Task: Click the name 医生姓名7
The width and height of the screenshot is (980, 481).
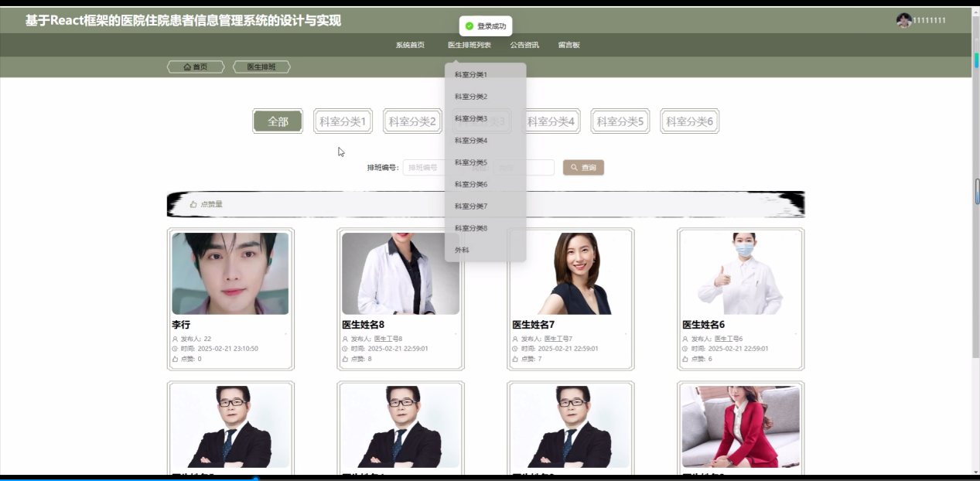Action: (534, 325)
